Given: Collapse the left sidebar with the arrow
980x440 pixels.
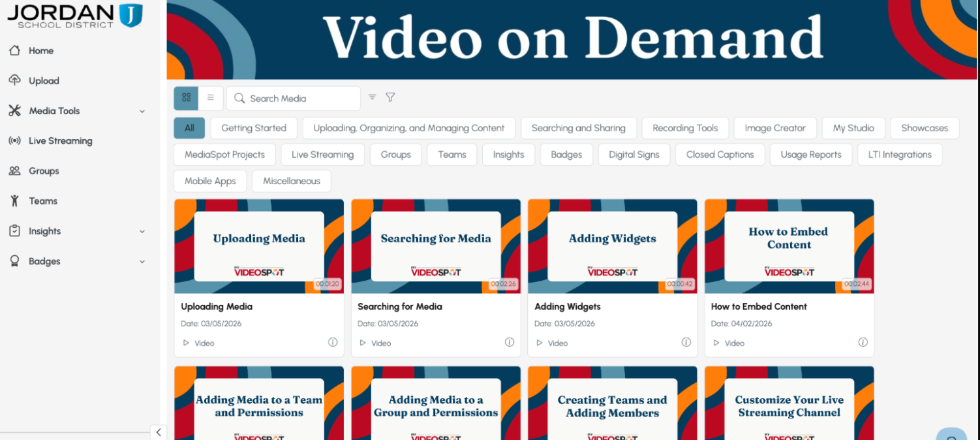Looking at the screenshot, I should coord(159,432).
